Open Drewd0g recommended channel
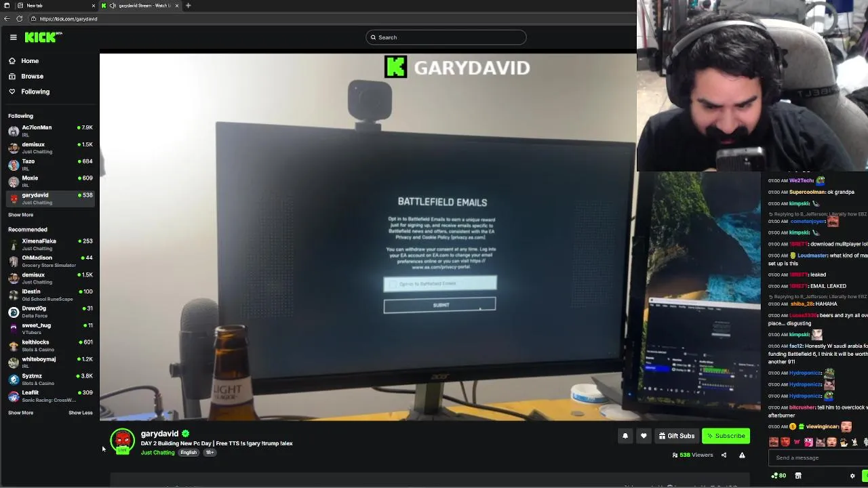868x488 pixels. (x=50, y=312)
